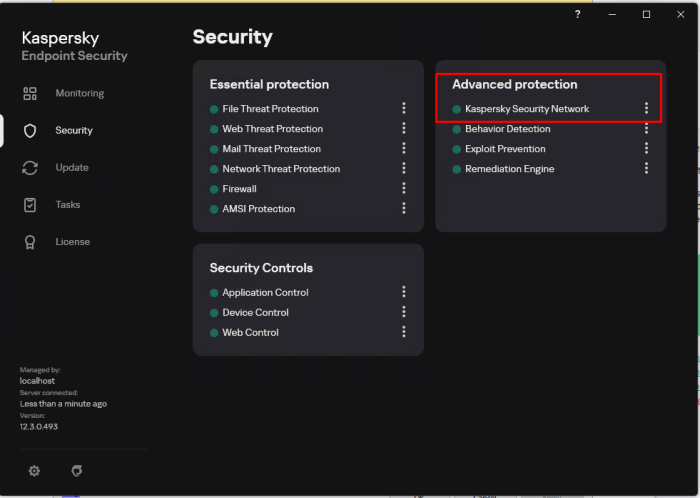Open the Kaspersky Security Network three-dot menu
The image size is (700, 498).
click(646, 109)
